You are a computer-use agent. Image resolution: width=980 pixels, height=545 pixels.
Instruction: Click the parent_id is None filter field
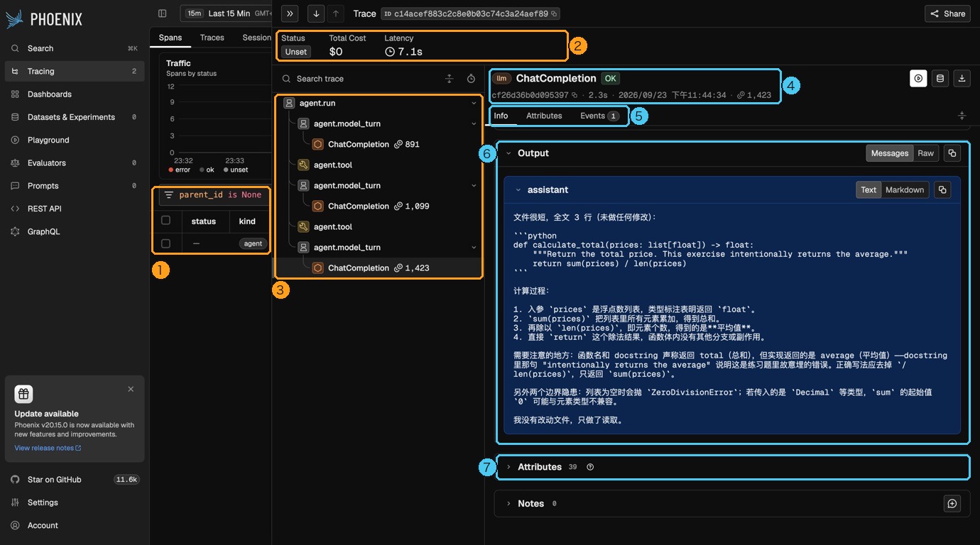click(x=216, y=195)
